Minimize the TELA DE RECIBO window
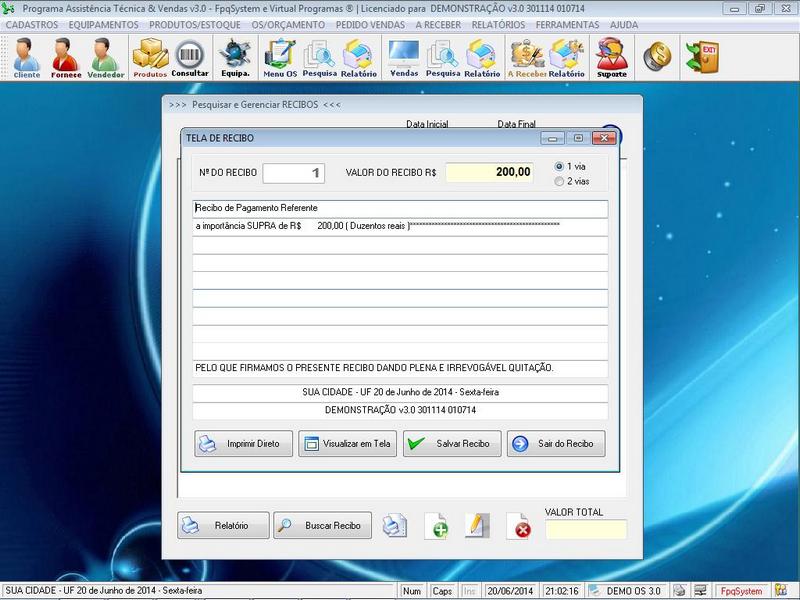The width and height of the screenshot is (800, 600). tap(553, 138)
